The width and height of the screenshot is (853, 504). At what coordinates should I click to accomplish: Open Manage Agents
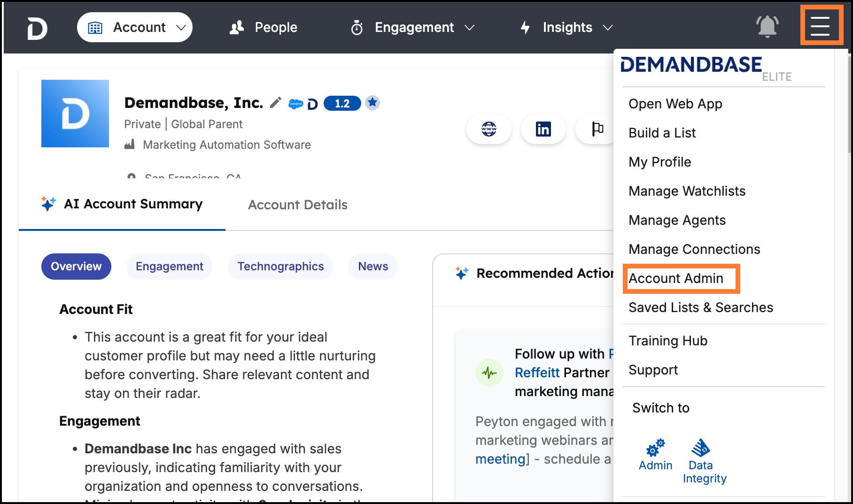(x=677, y=220)
